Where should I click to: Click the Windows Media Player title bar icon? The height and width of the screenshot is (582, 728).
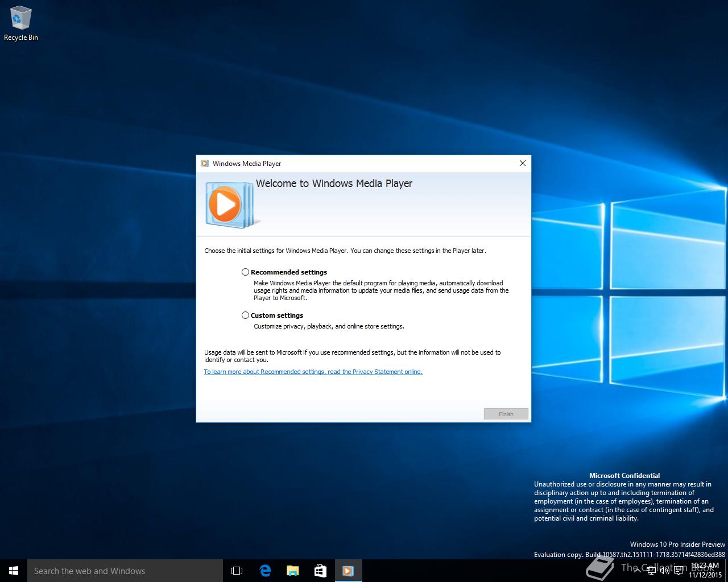205,164
